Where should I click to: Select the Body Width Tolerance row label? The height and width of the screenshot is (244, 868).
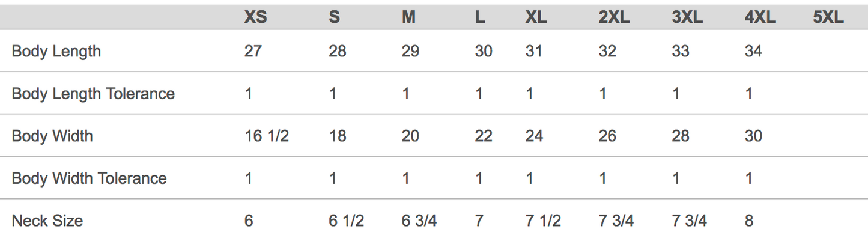(x=89, y=178)
